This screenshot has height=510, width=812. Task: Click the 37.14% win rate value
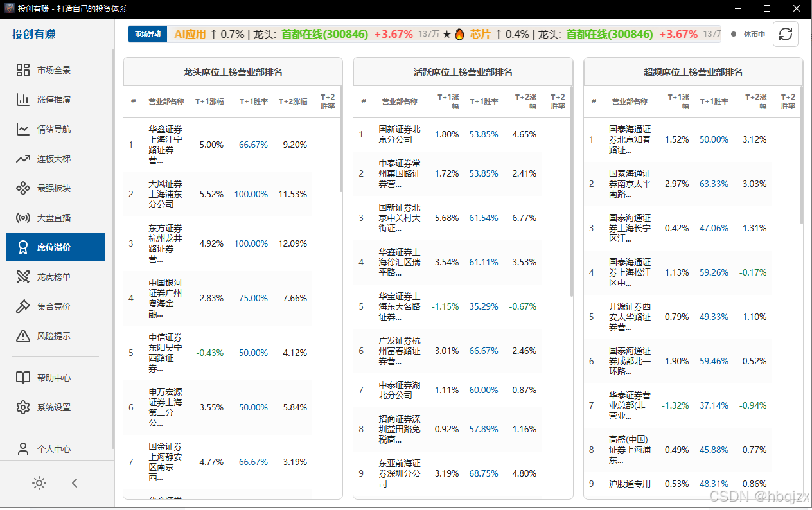point(714,405)
